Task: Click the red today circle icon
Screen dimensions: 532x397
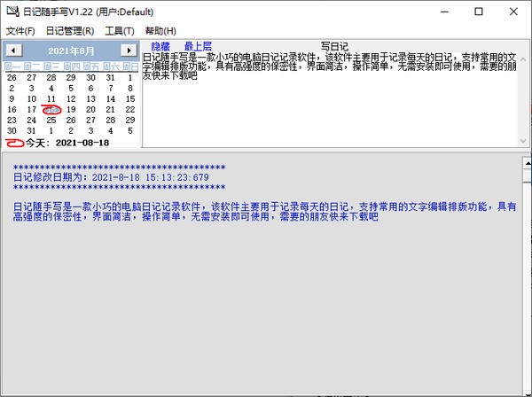Action: (14, 143)
